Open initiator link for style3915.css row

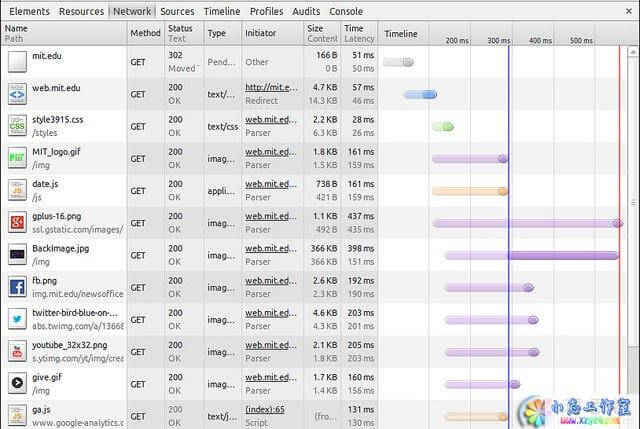271,120
